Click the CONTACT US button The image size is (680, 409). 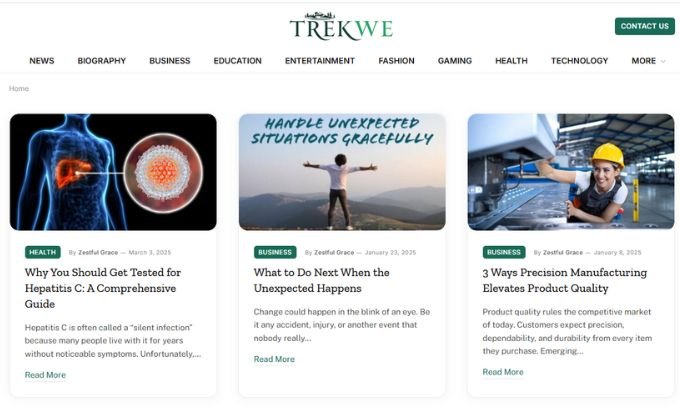coord(644,26)
